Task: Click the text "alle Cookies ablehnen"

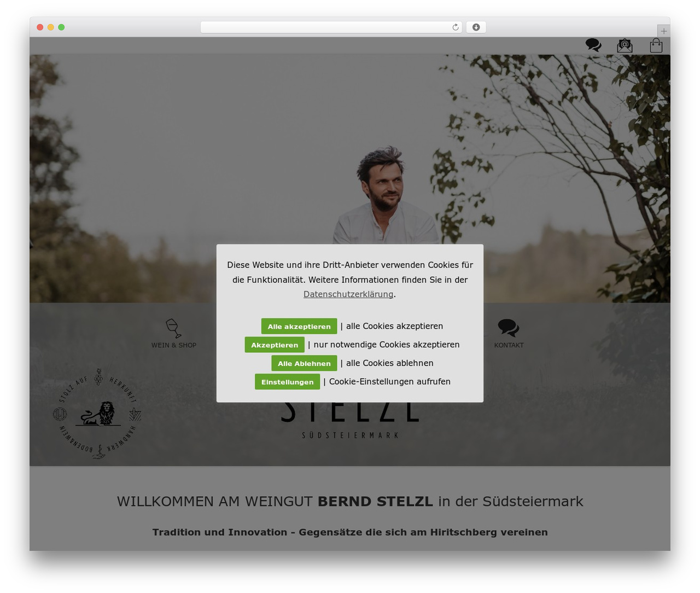Action: [390, 363]
